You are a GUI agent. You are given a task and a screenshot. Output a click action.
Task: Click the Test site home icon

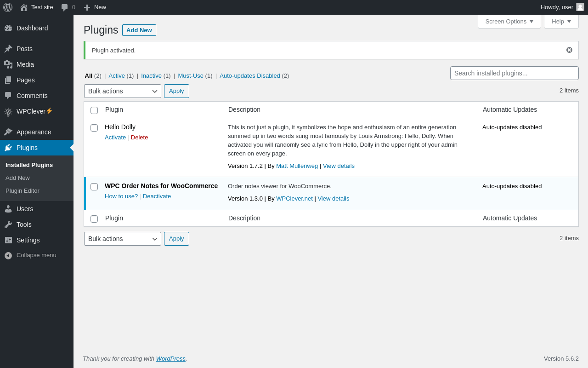click(24, 7)
